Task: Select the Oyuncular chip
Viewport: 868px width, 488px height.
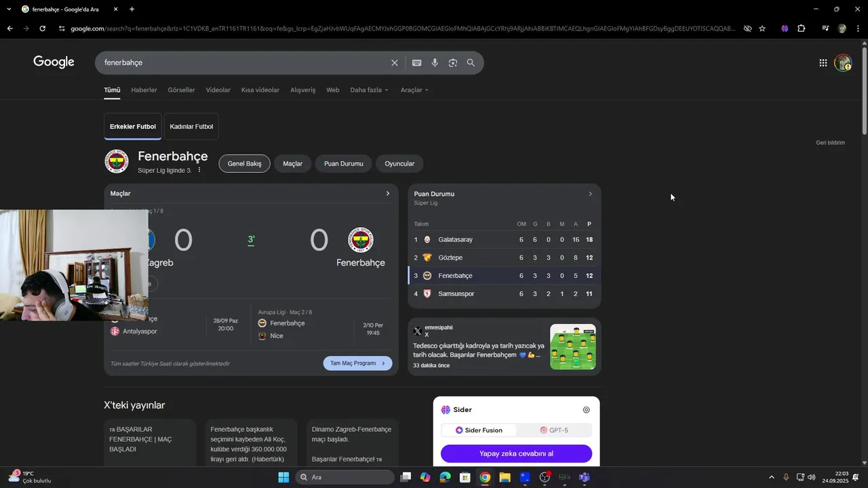Action: 399,163
